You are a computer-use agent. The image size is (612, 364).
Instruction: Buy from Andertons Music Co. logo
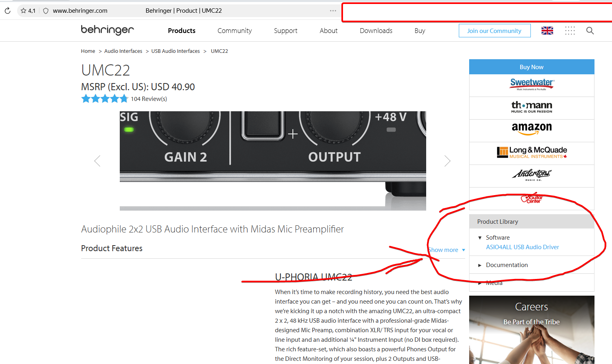click(x=532, y=175)
